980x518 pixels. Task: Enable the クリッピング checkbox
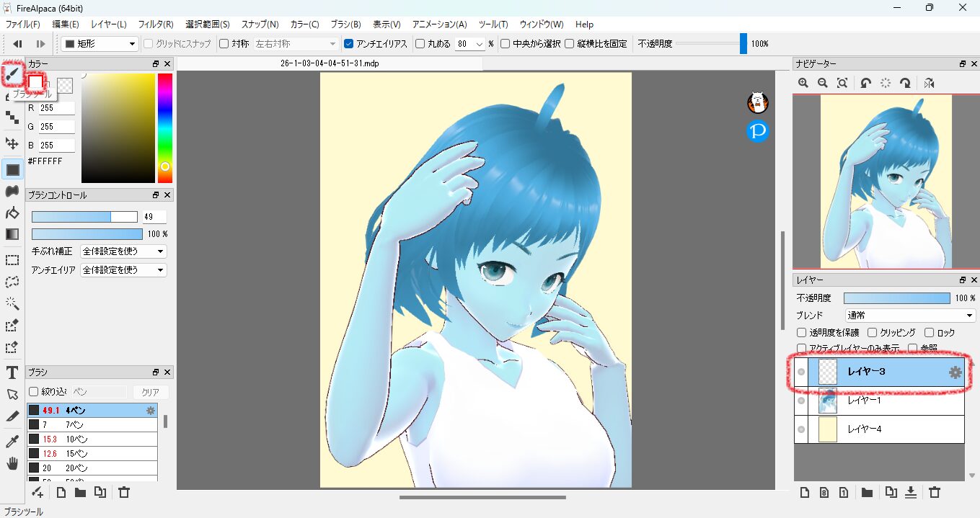873,333
